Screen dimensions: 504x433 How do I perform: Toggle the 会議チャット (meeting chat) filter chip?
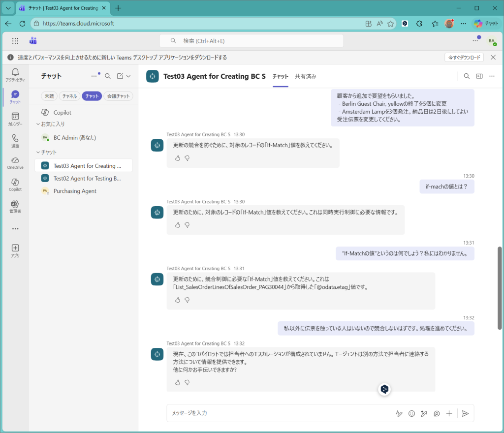click(x=118, y=96)
